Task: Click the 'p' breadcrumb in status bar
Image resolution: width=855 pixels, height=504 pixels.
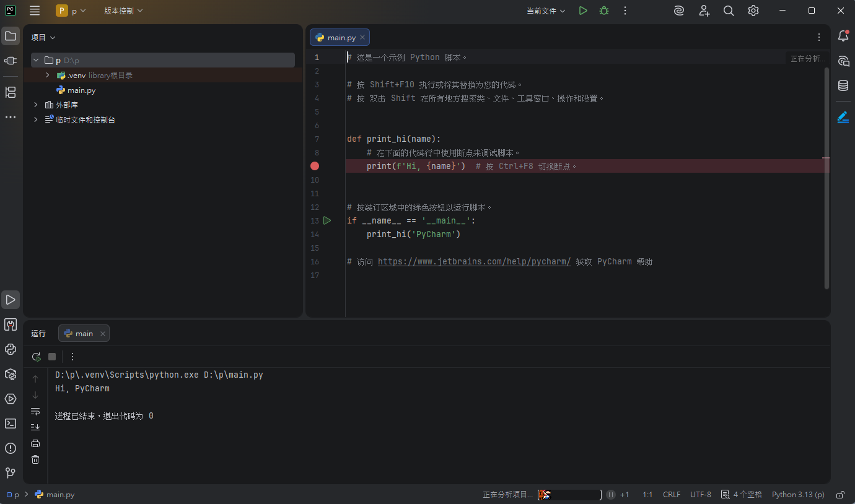Action: click(12, 495)
